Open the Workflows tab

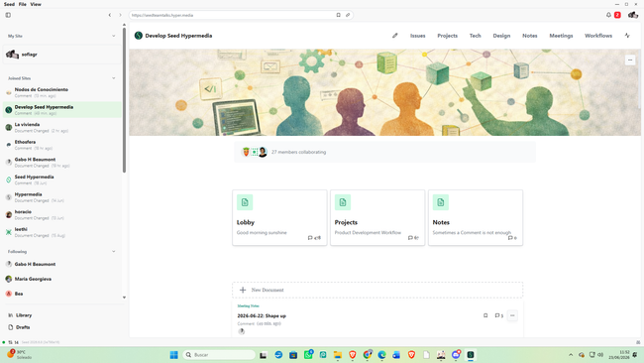(x=598, y=36)
